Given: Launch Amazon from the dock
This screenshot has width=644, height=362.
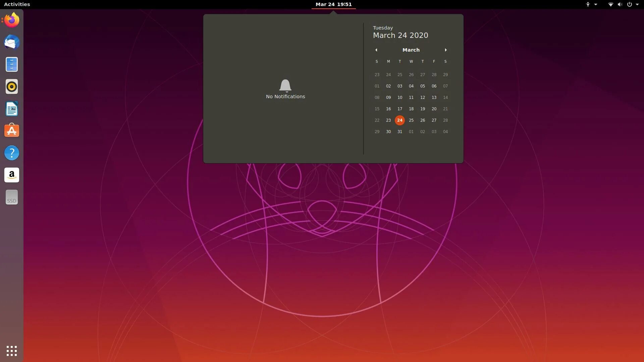Looking at the screenshot, I should (12, 175).
